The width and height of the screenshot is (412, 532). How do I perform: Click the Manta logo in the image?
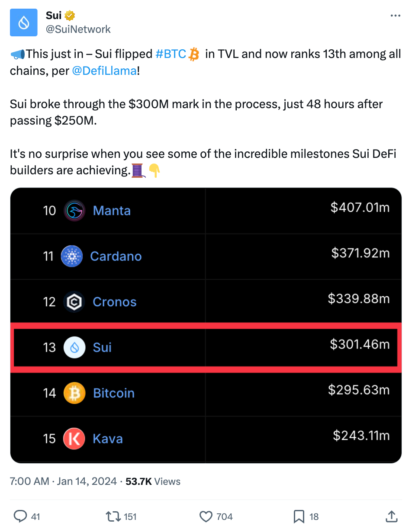[74, 211]
